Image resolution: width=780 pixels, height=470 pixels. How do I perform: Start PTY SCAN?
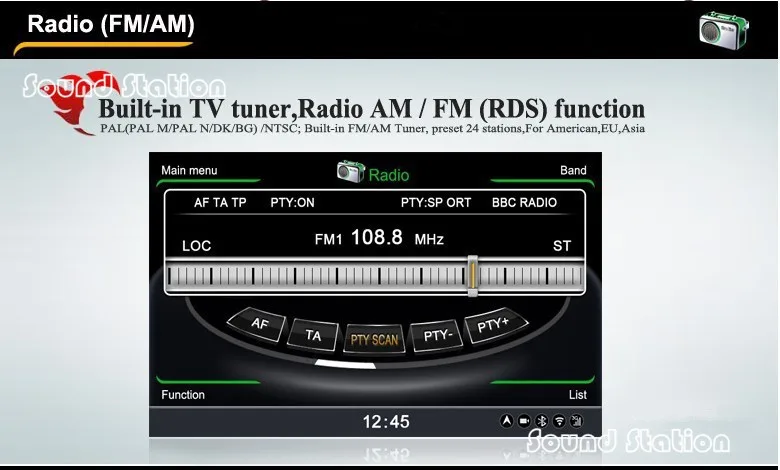pyautogui.click(x=374, y=340)
